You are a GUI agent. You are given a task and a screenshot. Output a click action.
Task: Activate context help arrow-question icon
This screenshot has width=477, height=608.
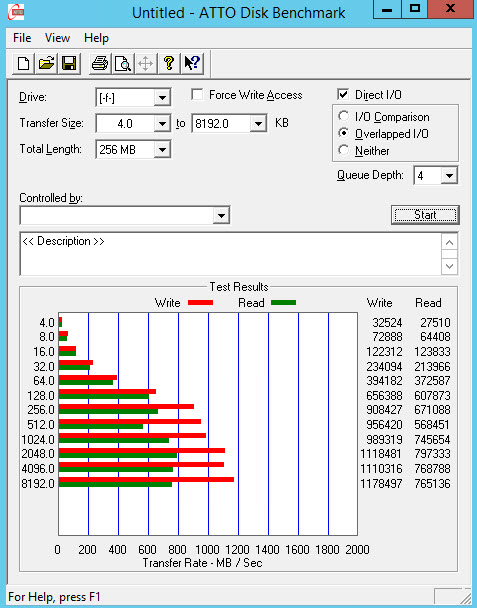coord(192,63)
